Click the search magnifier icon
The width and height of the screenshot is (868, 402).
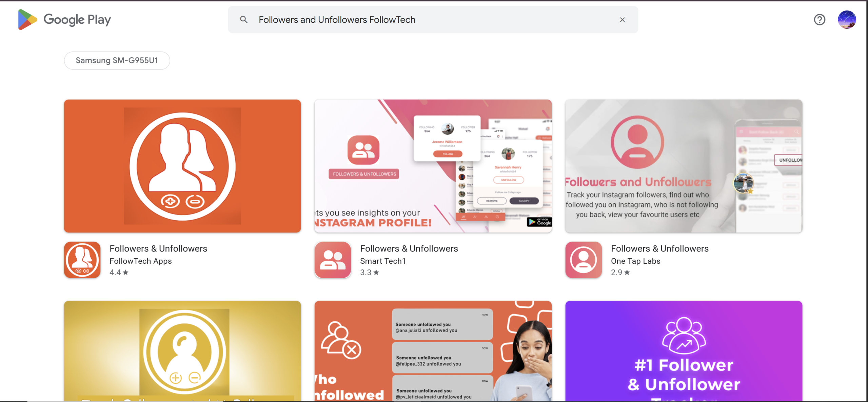[x=243, y=20]
